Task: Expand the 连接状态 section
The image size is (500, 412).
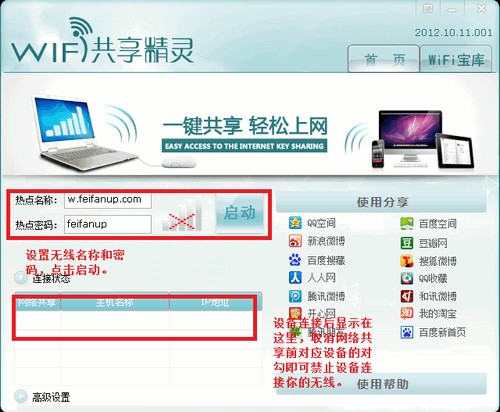Action: (21, 278)
